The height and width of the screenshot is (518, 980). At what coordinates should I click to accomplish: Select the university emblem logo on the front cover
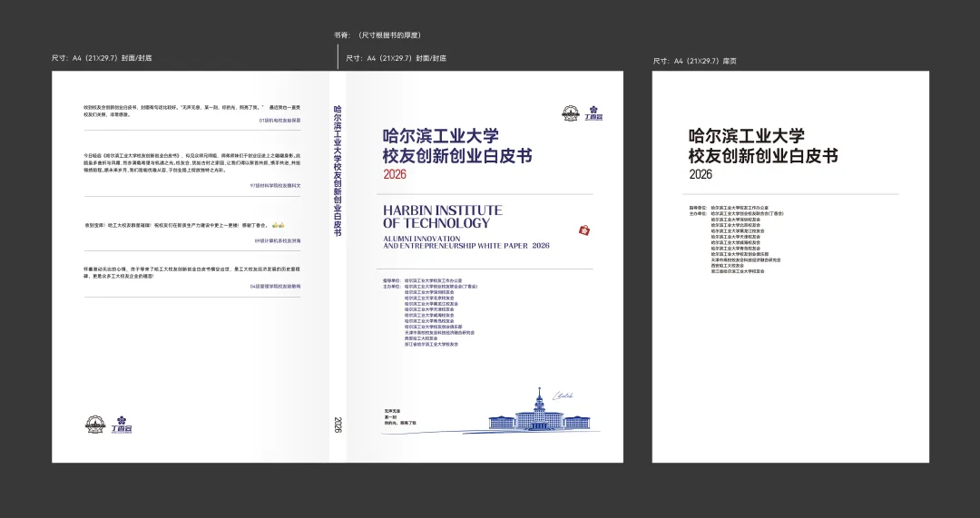(x=571, y=113)
